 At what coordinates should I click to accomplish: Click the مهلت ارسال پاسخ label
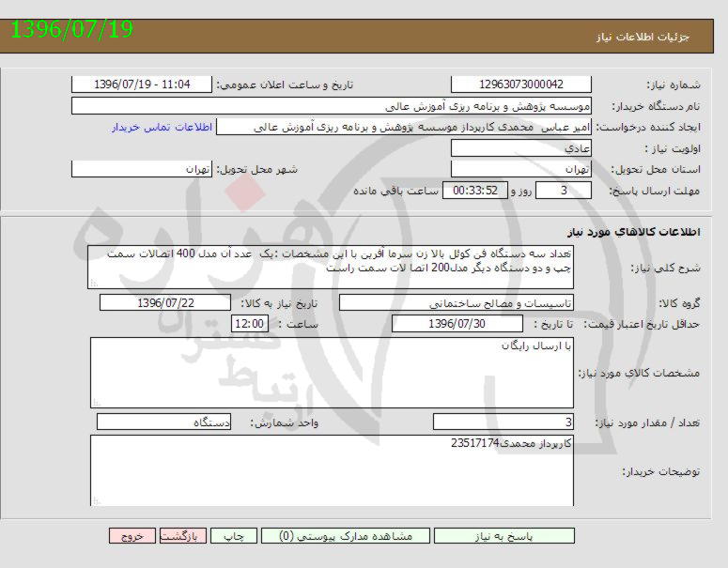coord(654,191)
